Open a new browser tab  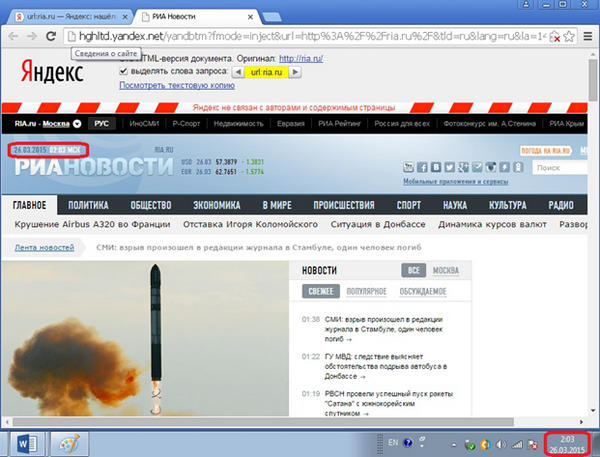coord(272,17)
